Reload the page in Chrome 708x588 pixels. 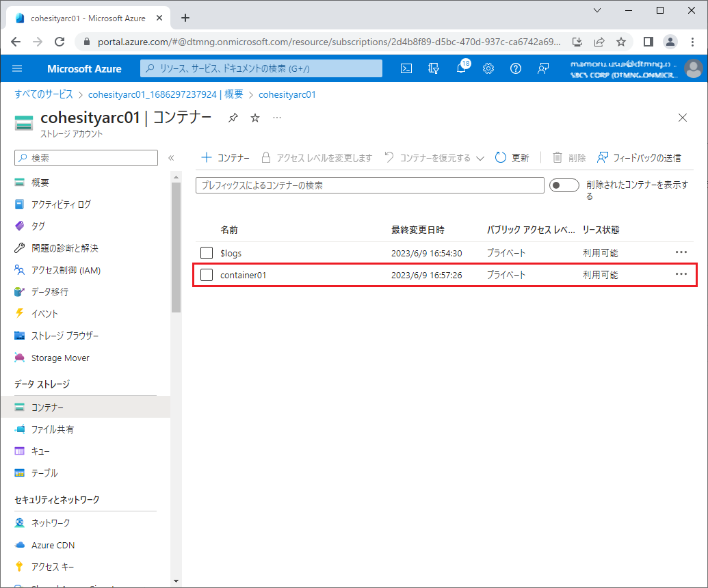(59, 42)
